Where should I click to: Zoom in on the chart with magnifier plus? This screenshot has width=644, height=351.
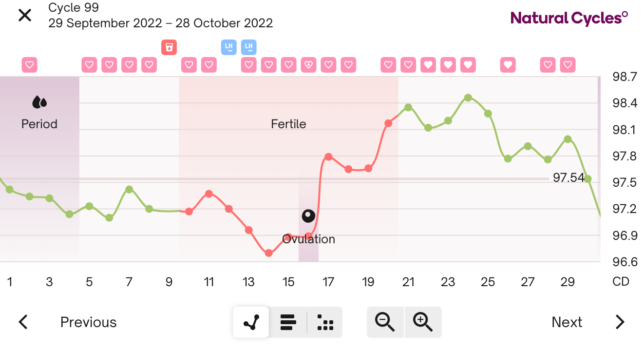[x=422, y=322]
